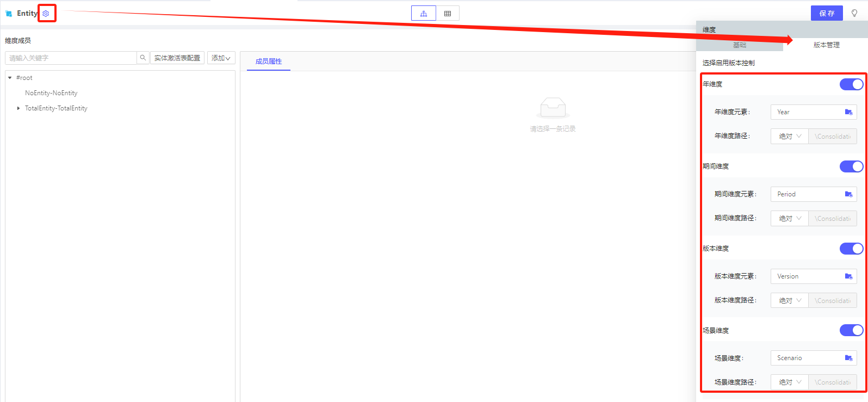
Task: Click the keyword search input field
Action: tap(71, 58)
